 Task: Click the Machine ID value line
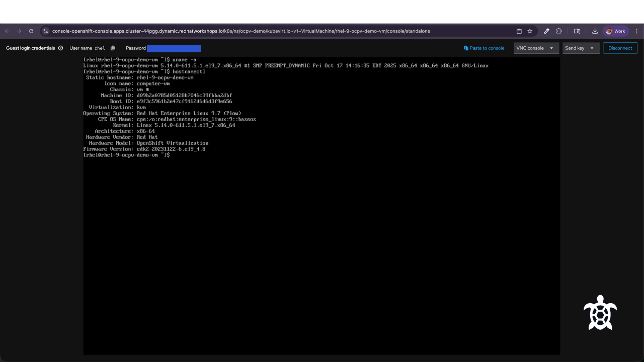point(166,96)
